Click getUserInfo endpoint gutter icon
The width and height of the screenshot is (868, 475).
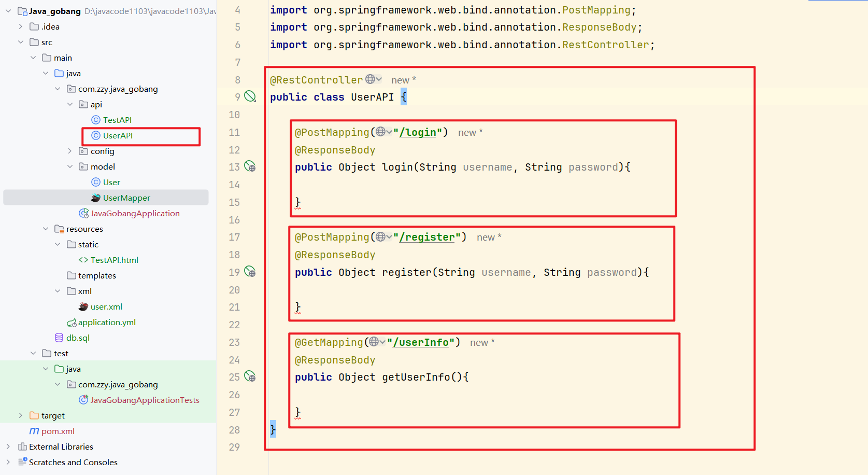[x=250, y=376]
